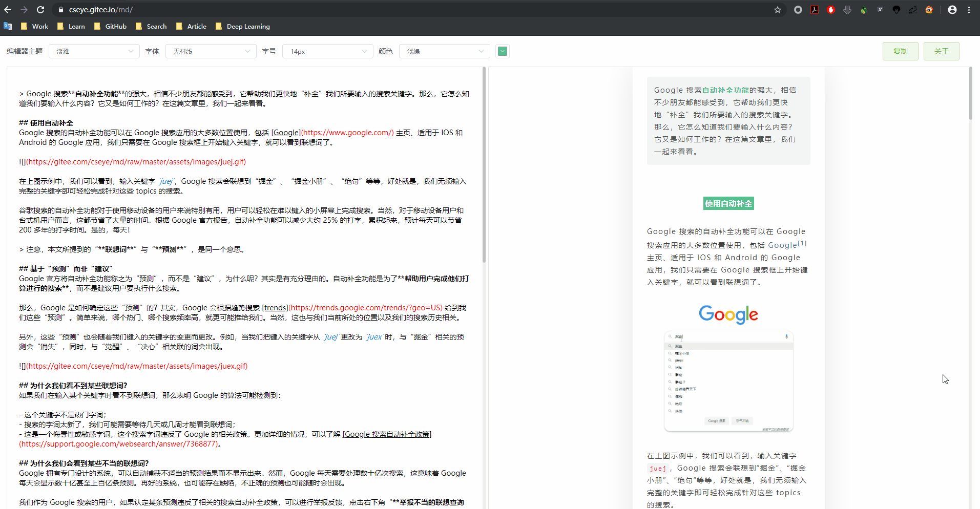This screenshot has width=980, height=509.
Task: Open the gray download arrow extension
Action: 847,10
